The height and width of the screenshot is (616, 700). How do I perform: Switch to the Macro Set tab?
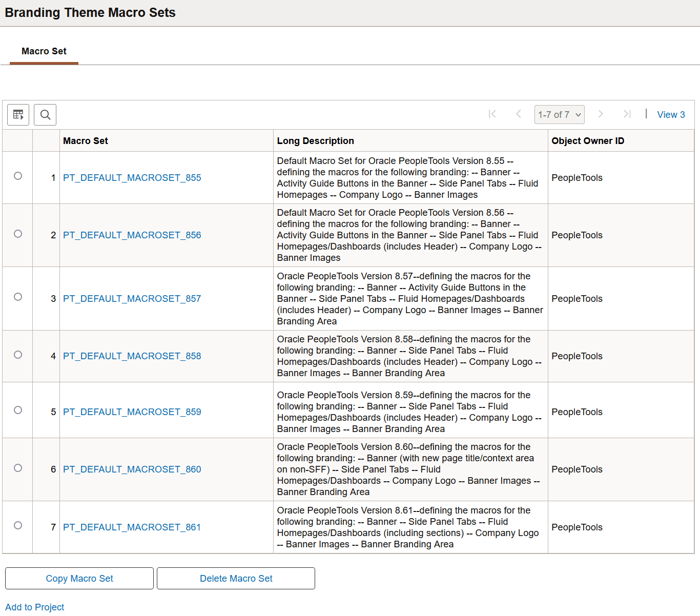(x=44, y=51)
